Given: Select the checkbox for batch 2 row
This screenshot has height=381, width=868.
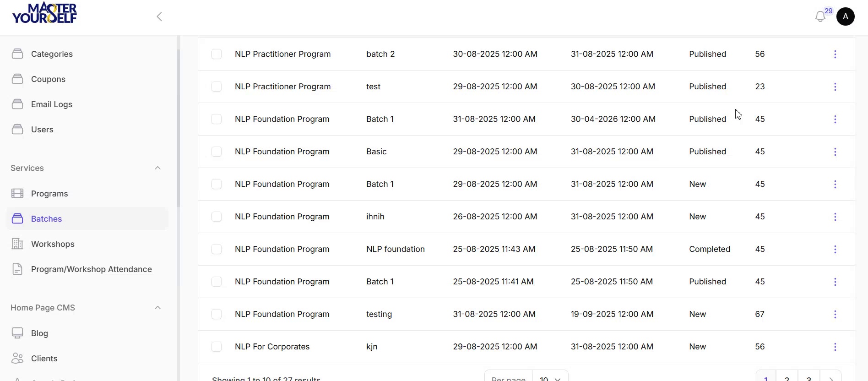Looking at the screenshot, I should [217, 54].
